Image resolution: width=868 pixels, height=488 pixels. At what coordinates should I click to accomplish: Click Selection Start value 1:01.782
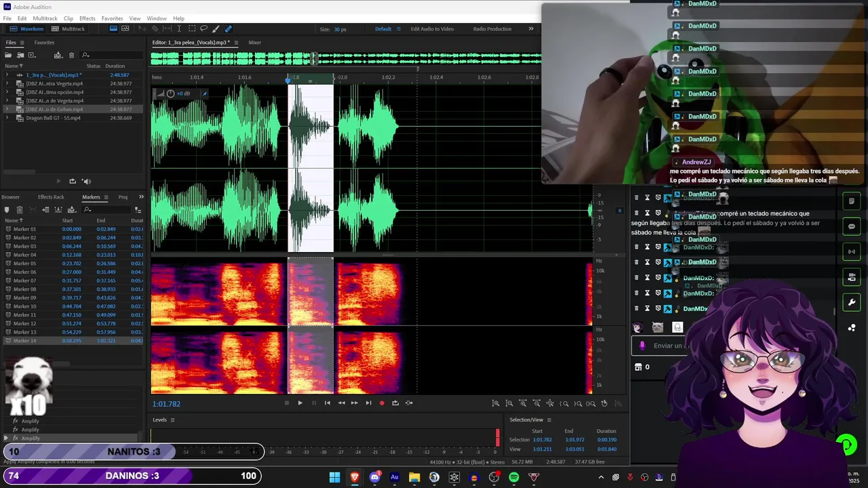pos(542,440)
